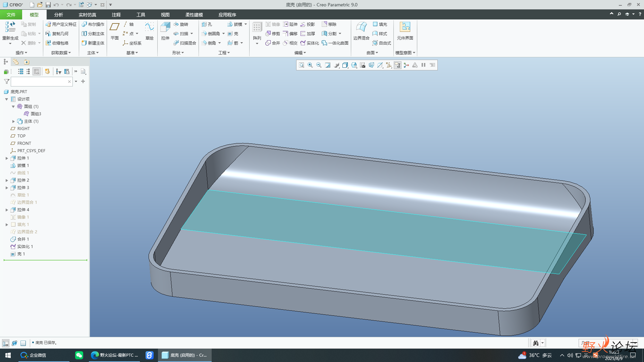Open WeChat from the taskbar
This screenshot has width=644, height=362.
tap(79, 355)
